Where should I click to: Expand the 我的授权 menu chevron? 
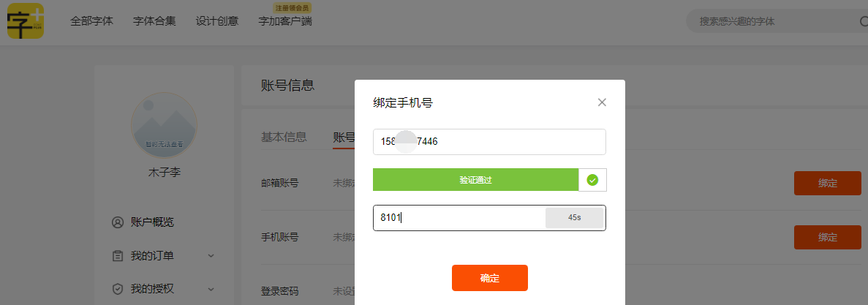211,289
